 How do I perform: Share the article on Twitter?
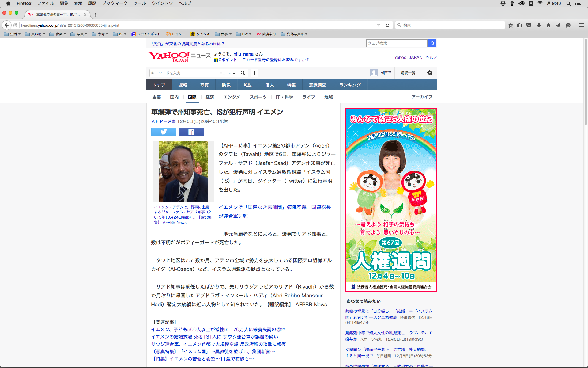[164, 132]
